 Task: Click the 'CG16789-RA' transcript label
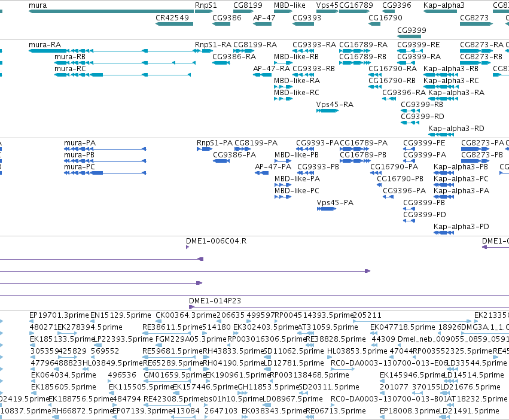click(x=364, y=45)
